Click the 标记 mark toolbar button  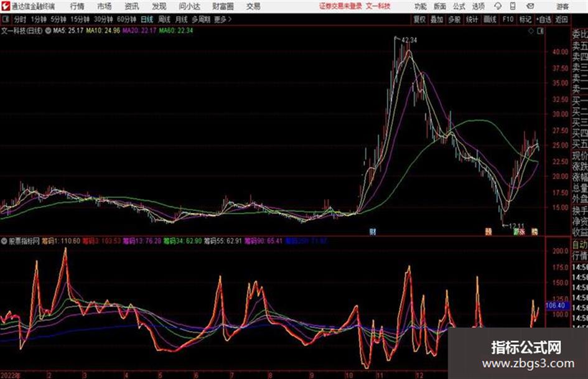click(x=525, y=19)
